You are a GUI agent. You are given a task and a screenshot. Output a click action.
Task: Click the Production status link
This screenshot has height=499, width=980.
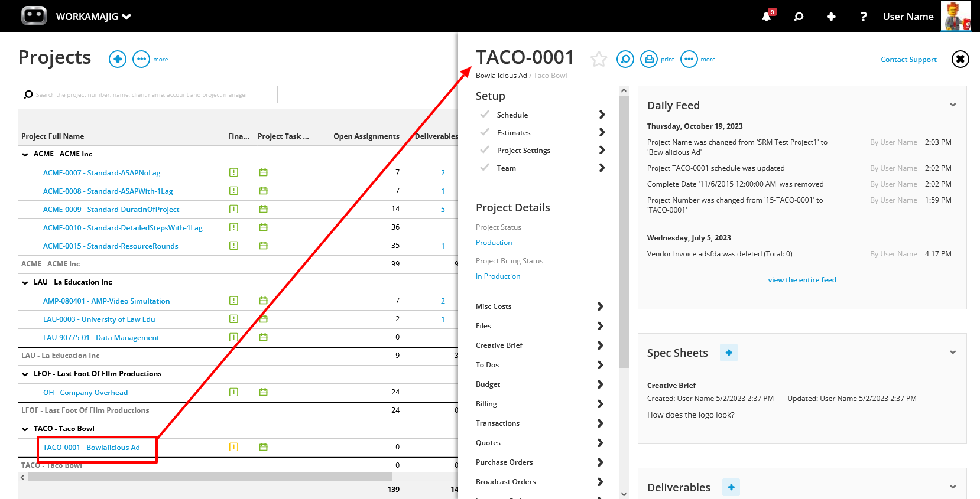click(494, 243)
